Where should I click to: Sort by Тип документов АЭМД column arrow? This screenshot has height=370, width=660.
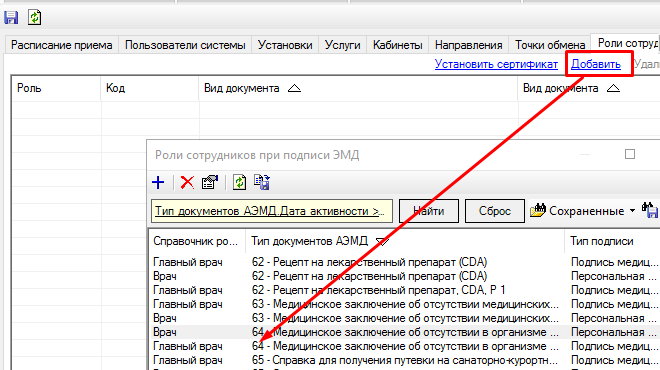pyautogui.click(x=382, y=242)
